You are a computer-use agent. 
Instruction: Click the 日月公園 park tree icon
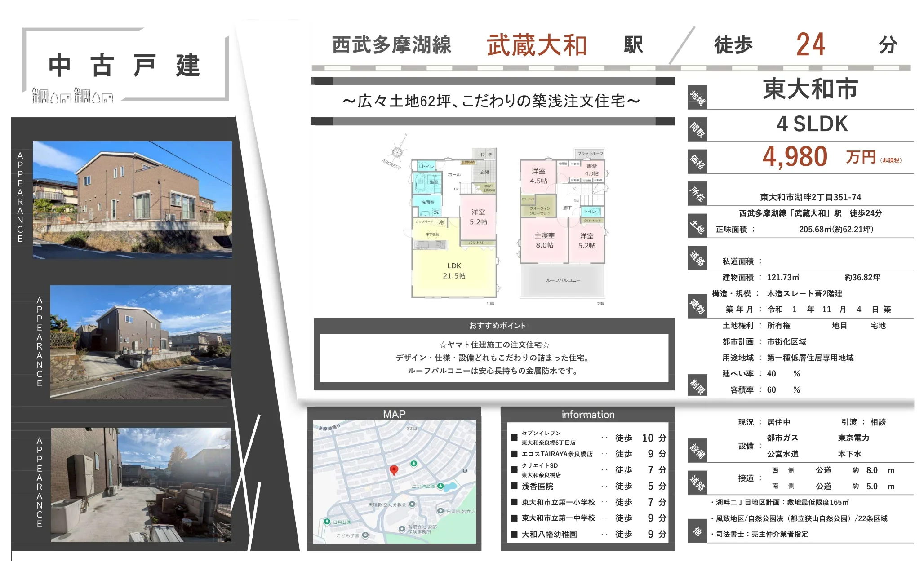click(327, 522)
